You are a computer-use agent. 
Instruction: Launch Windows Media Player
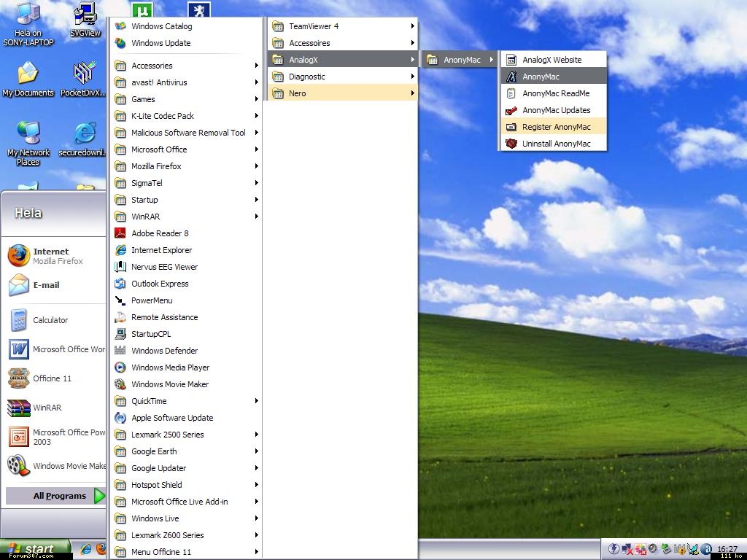(x=187, y=367)
